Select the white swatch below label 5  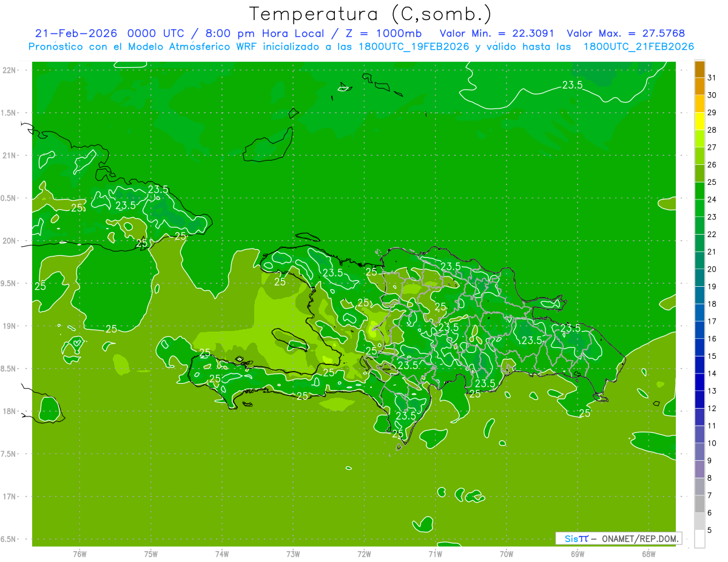[x=699, y=539]
